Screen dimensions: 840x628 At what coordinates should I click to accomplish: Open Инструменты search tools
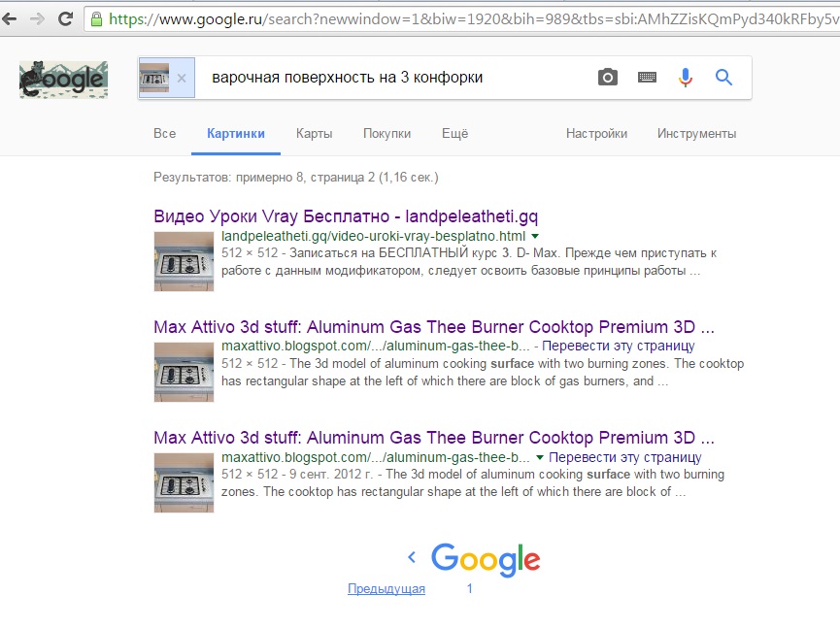[x=696, y=134]
